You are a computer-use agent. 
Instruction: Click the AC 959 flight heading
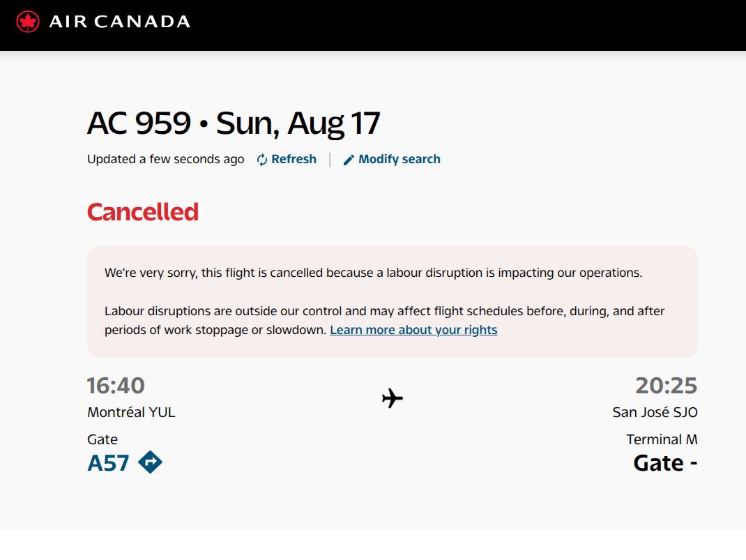[x=234, y=123]
